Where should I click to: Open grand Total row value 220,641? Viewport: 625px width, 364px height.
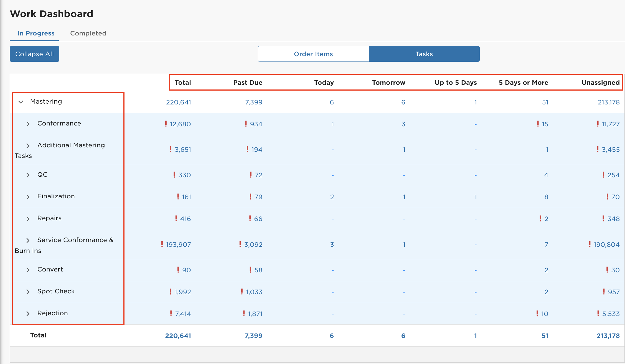(178, 336)
